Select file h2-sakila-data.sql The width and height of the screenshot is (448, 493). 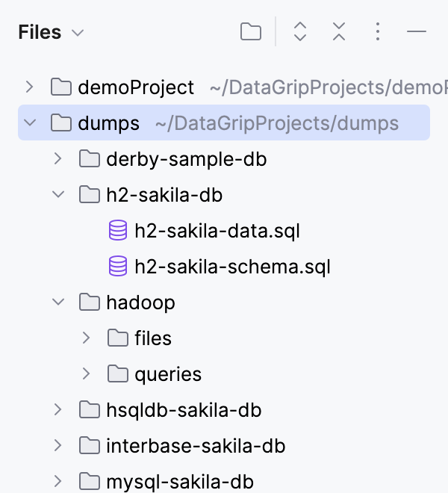point(217,231)
